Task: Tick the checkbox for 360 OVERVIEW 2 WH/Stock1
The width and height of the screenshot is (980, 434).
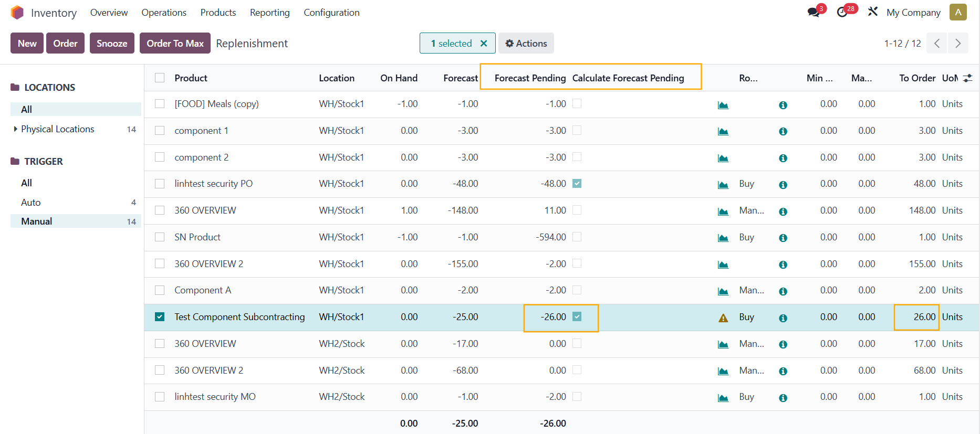Action: click(x=160, y=264)
